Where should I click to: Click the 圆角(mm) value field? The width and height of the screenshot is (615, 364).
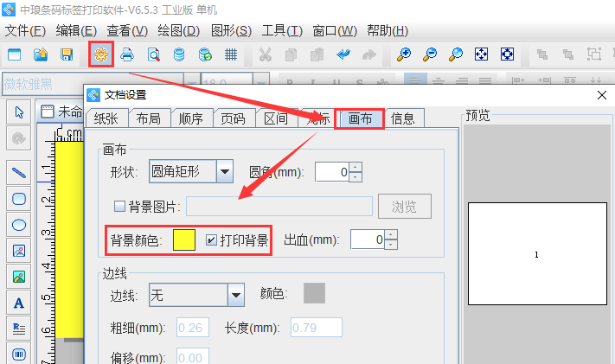[332, 172]
